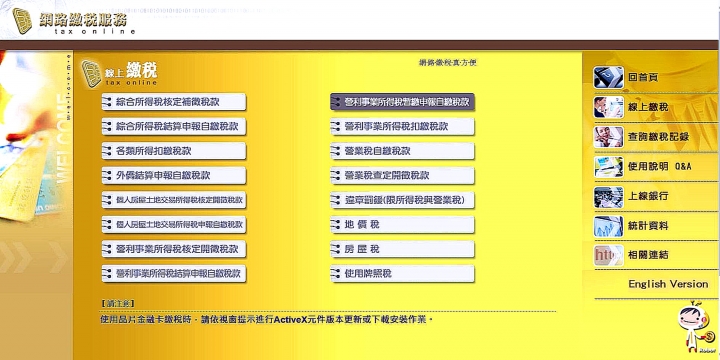Open the 查詢繳稅記錄 icon

point(608,137)
